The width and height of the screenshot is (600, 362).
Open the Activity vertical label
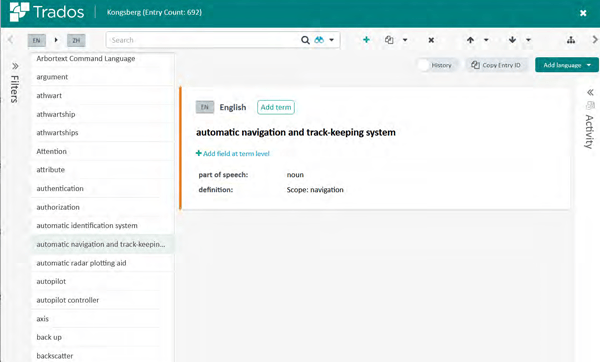[x=590, y=132]
